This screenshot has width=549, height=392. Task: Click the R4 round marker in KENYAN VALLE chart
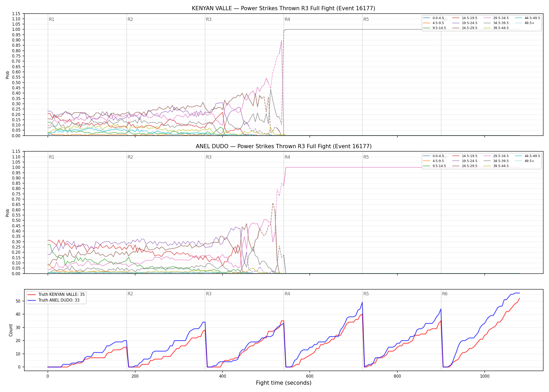pyautogui.click(x=287, y=19)
